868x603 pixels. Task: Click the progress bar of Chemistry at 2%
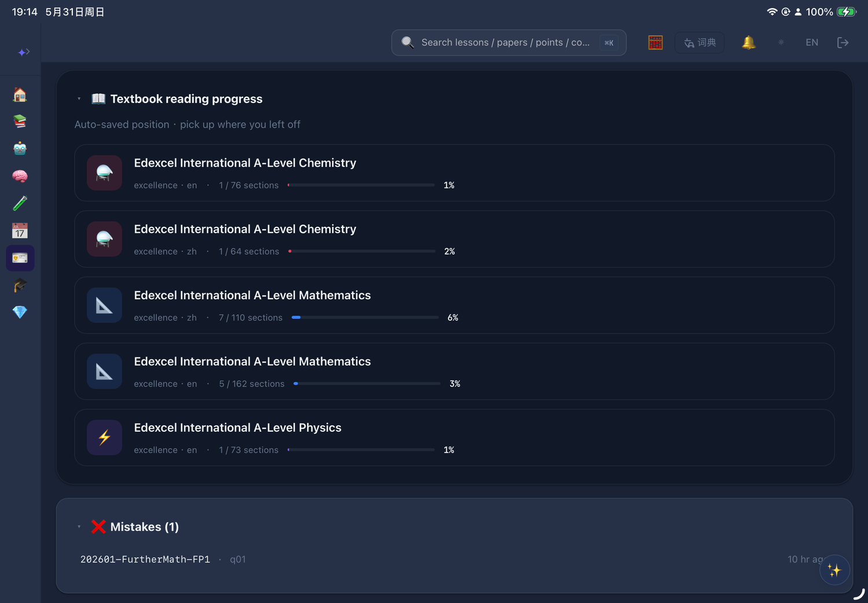[x=362, y=251]
